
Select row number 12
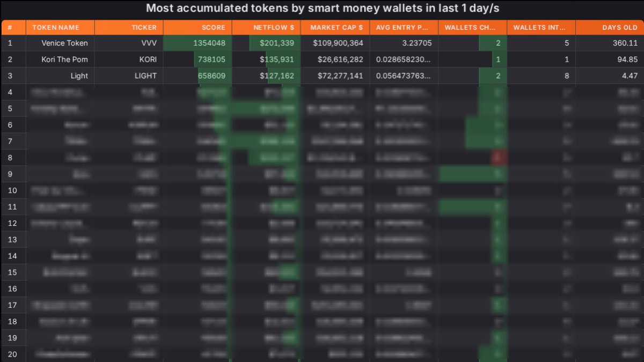(12, 223)
